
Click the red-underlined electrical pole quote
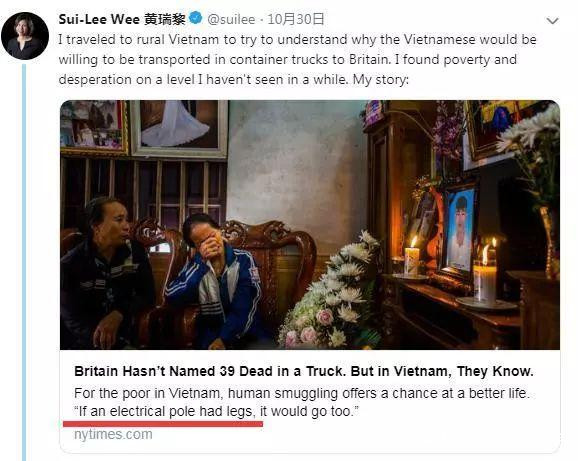[216, 411]
